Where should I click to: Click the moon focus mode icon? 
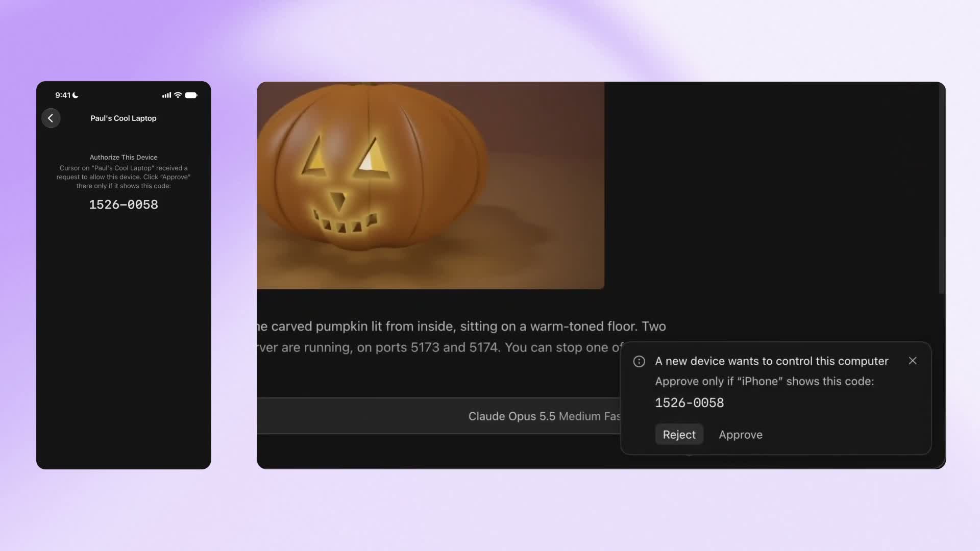click(x=76, y=95)
